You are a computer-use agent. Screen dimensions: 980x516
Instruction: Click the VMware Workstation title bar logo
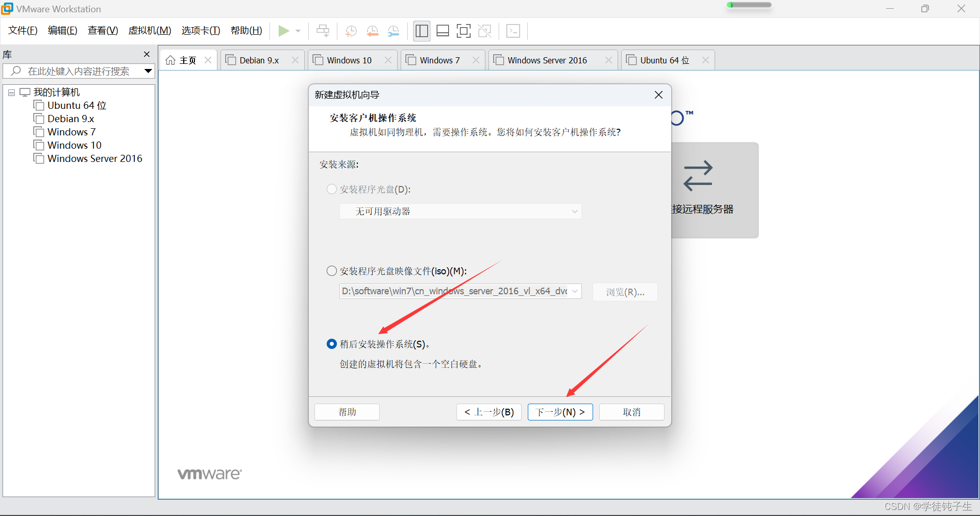tap(7, 9)
